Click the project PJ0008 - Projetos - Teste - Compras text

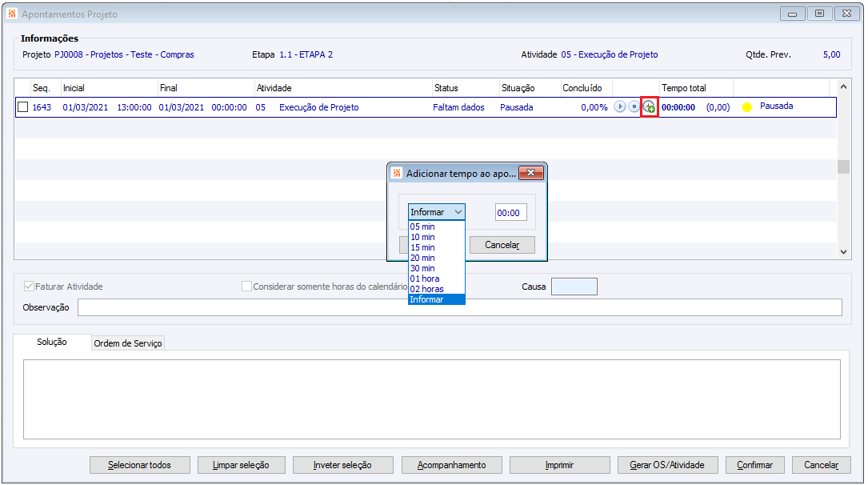click(124, 54)
